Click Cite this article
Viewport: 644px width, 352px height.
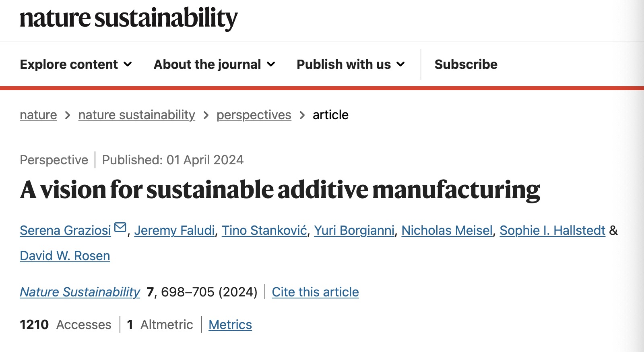pyautogui.click(x=315, y=292)
